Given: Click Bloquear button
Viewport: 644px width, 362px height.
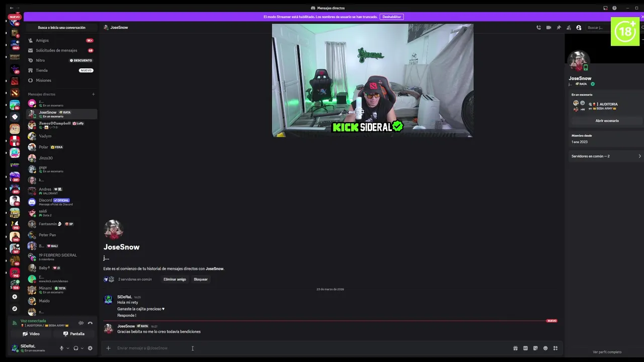Looking at the screenshot, I should click(201, 279).
